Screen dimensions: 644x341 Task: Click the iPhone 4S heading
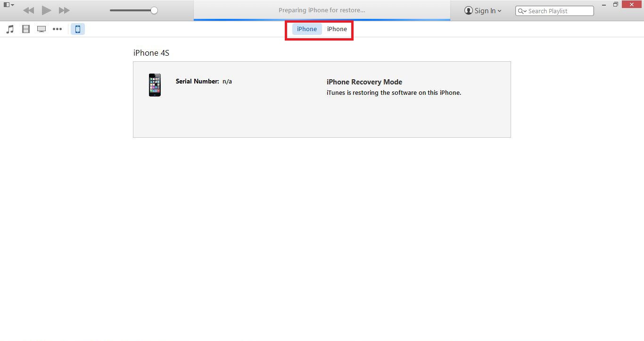point(151,53)
